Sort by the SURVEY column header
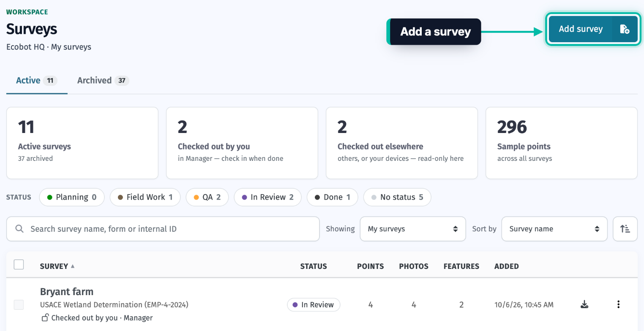The width and height of the screenshot is (644, 331). tap(57, 266)
